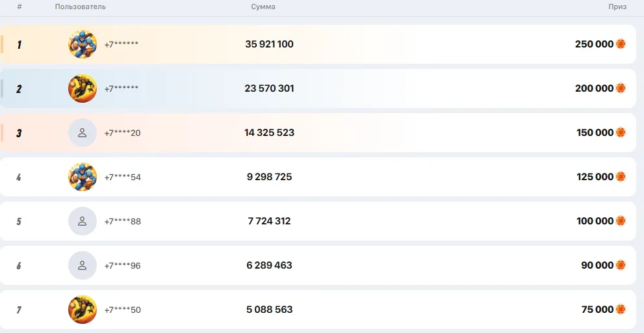Click the prize amount 125 000

tap(595, 177)
